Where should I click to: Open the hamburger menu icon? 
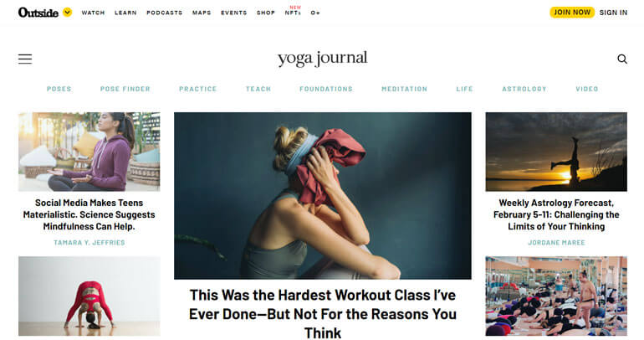click(25, 59)
